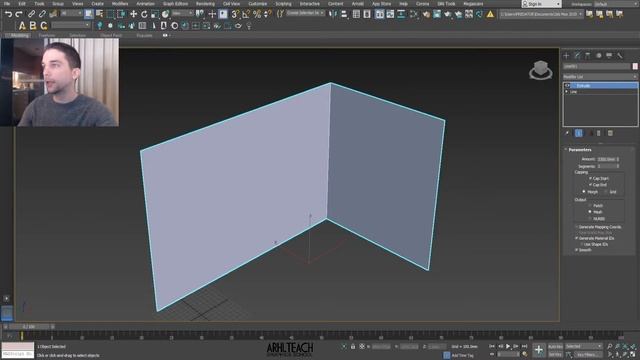Image resolution: width=640 pixels, height=360 pixels.
Task: Open the selection filter All dropdown
Action: tap(71, 14)
